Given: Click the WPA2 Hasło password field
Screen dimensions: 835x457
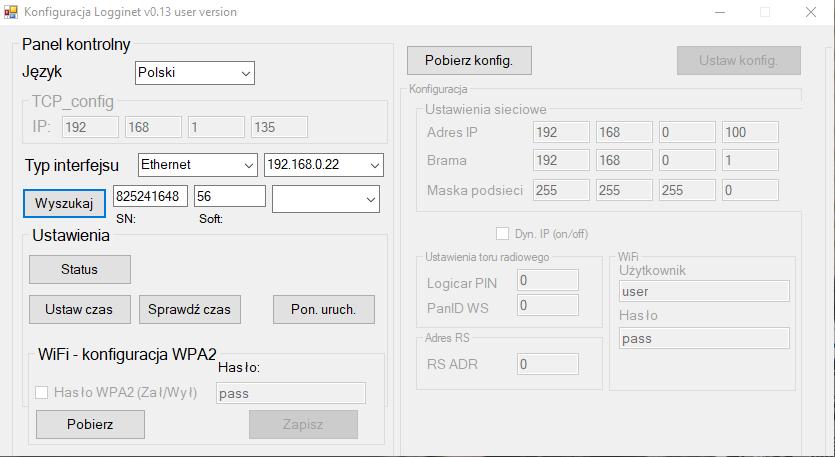Looking at the screenshot, I should tap(291, 393).
